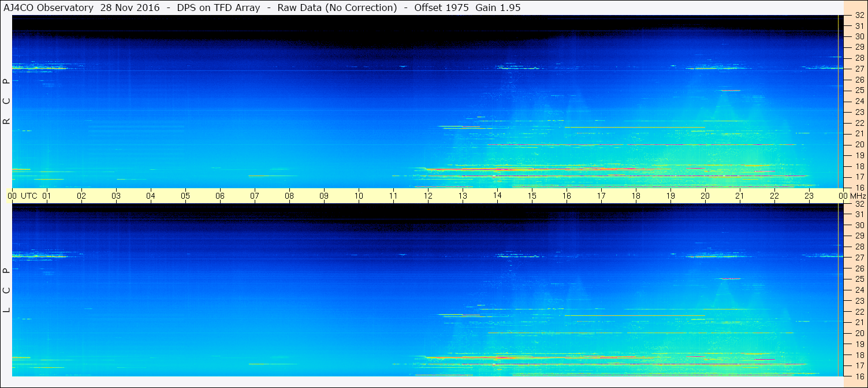Viewport: 868px width, 388px height.
Task: Click the 32 MHz label of RCP panel
Action: click(x=859, y=15)
